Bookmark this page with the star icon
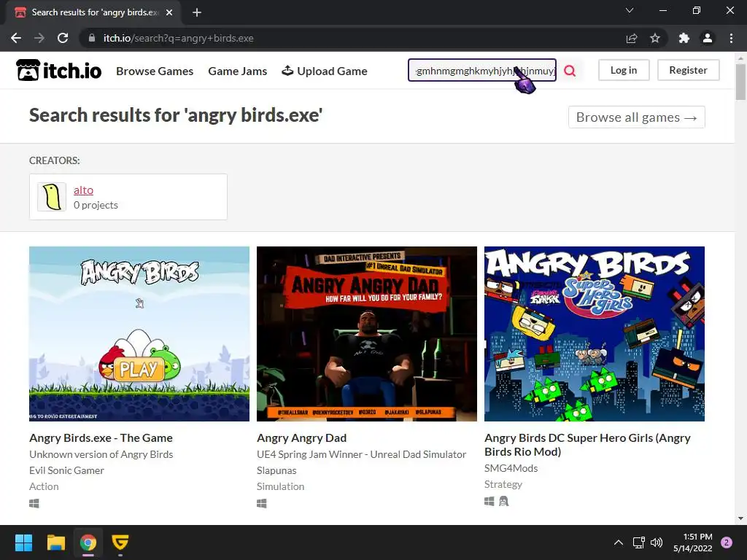The image size is (747, 560). pos(655,38)
